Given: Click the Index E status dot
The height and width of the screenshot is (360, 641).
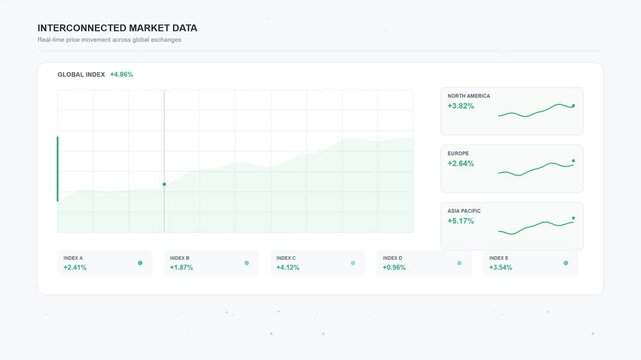Looking at the screenshot, I should 566,263.
